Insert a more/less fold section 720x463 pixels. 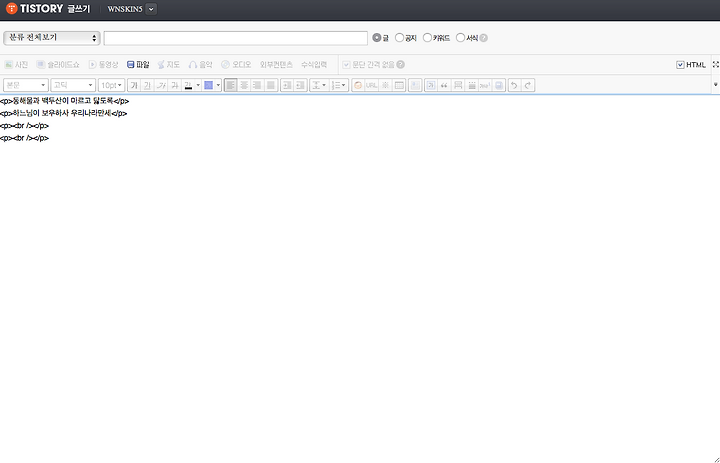coord(458,85)
